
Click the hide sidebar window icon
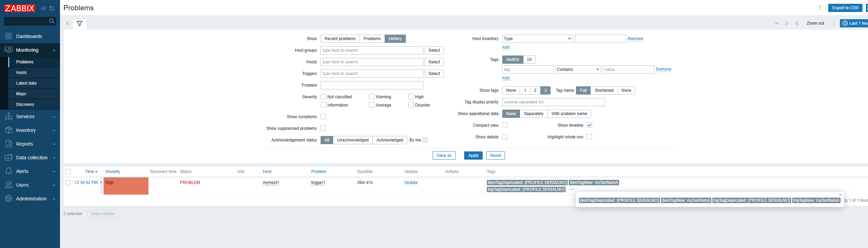[x=52, y=8]
